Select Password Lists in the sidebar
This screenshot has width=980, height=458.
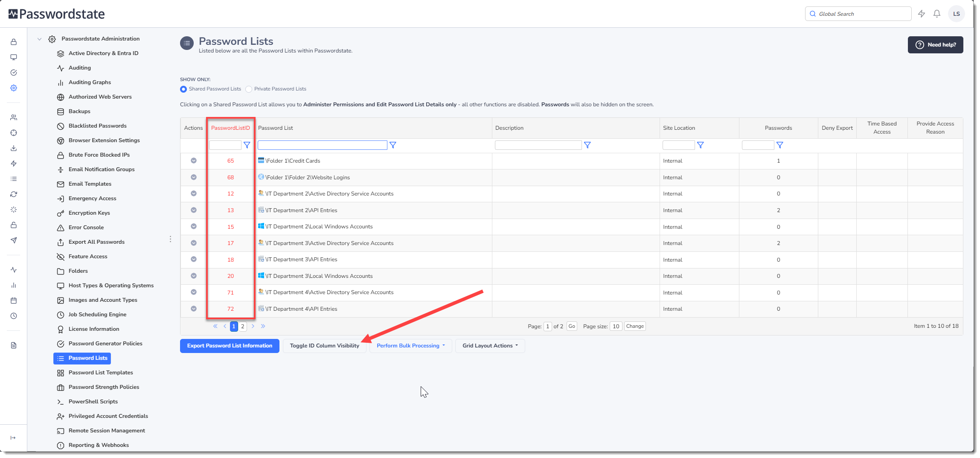[82, 358]
